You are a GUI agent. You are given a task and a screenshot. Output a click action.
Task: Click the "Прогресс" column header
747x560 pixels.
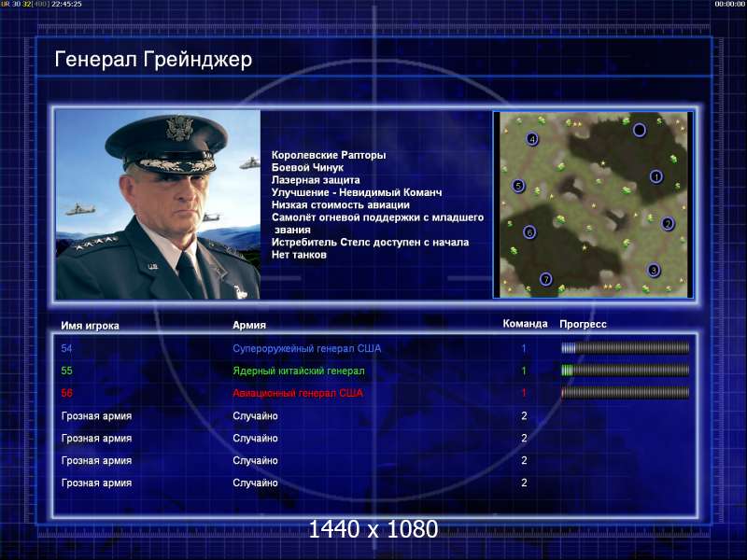pyautogui.click(x=583, y=324)
